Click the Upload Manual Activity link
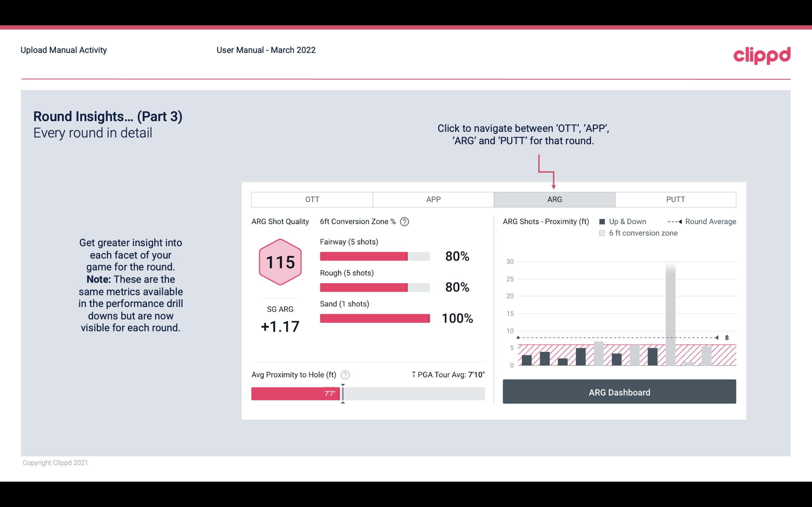Image resolution: width=812 pixels, height=507 pixels. click(63, 50)
